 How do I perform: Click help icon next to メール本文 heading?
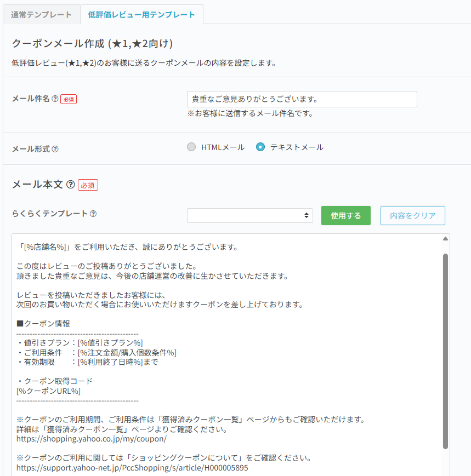coord(70,185)
